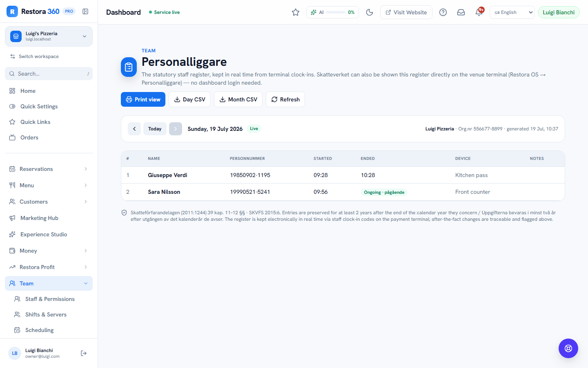Open Luigi Bianchi profile badge

tap(559, 12)
